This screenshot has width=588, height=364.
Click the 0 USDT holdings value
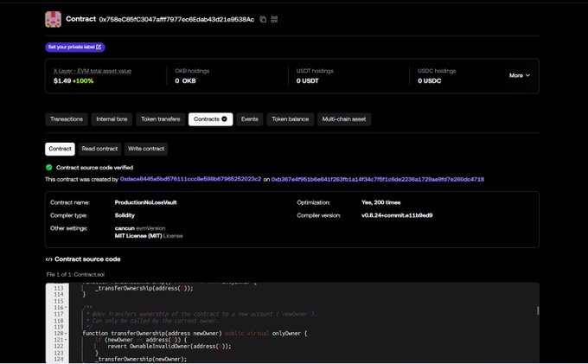click(x=308, y=81)
